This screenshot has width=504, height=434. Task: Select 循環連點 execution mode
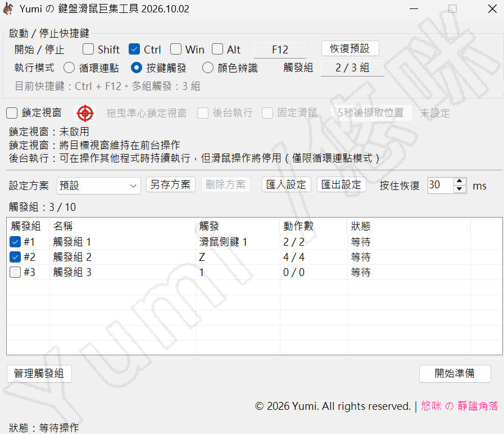click(69, 68)
